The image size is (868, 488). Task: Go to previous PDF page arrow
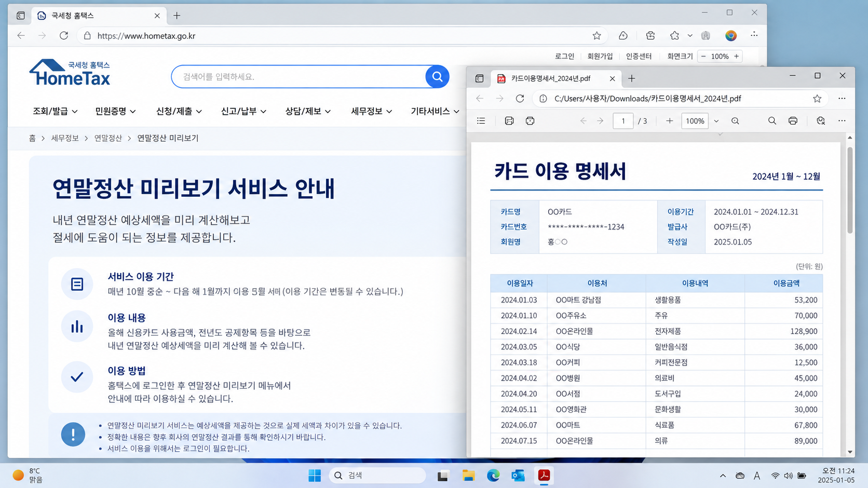(583, 121)
